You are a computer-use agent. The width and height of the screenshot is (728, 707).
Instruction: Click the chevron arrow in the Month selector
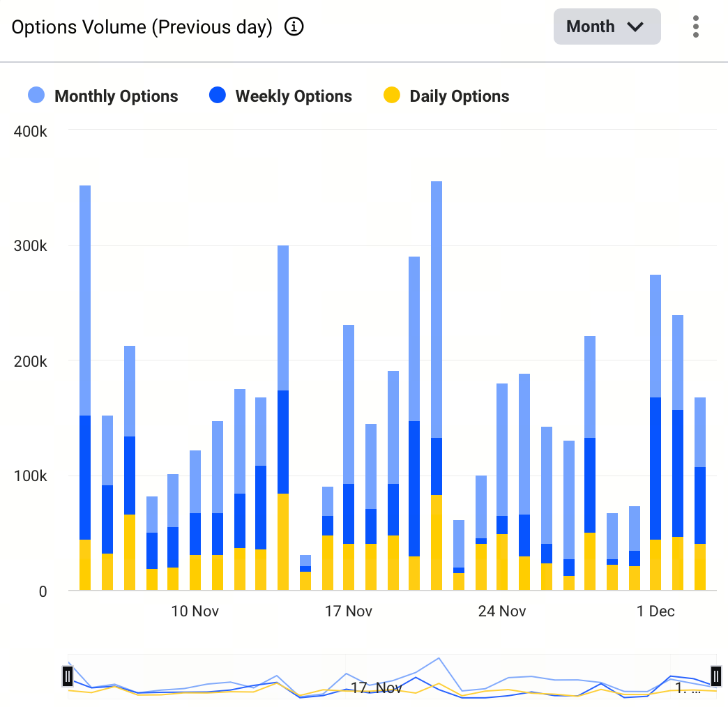tap(635, 27)
